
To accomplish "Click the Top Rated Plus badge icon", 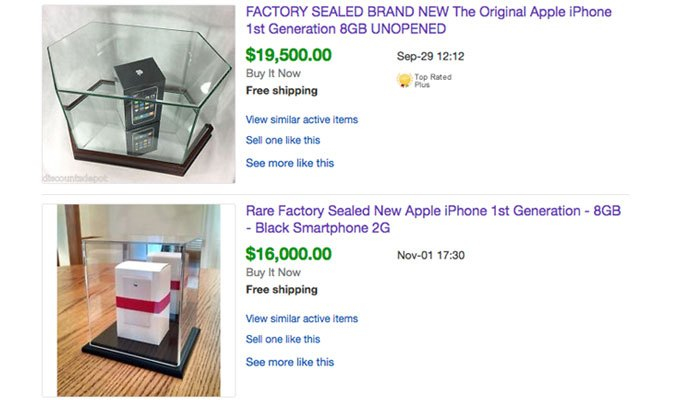I will click(x=403, y=78).
